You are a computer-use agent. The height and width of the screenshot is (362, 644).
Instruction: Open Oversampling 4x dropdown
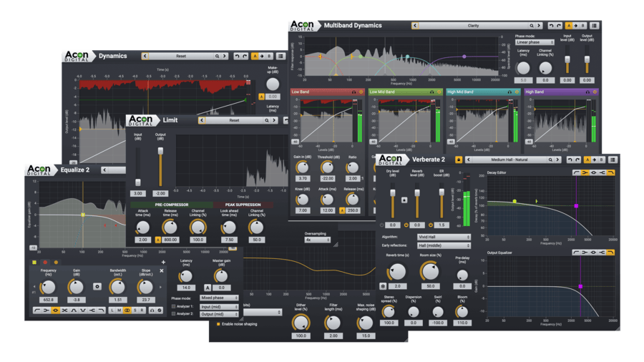[x=318, y=240]
